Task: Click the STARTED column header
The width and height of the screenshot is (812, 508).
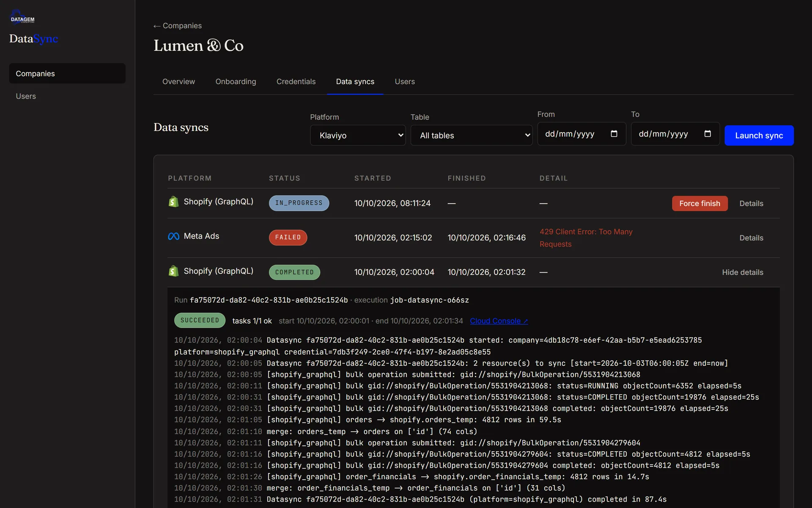Action: click(373, 178)
